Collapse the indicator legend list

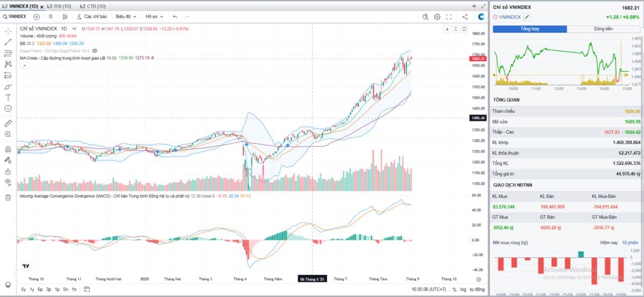point(24,65)
